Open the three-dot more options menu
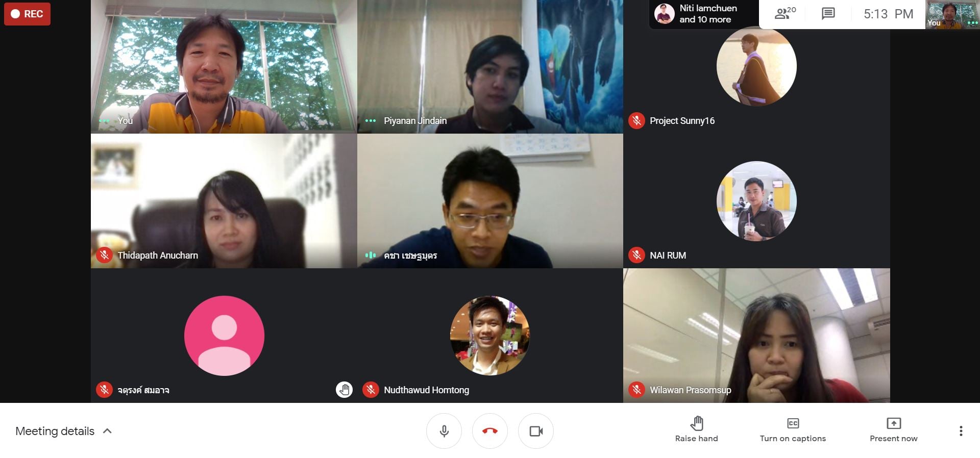Image resolution: width=980 pixels, height=458 pixels. [x=961, y=431]
